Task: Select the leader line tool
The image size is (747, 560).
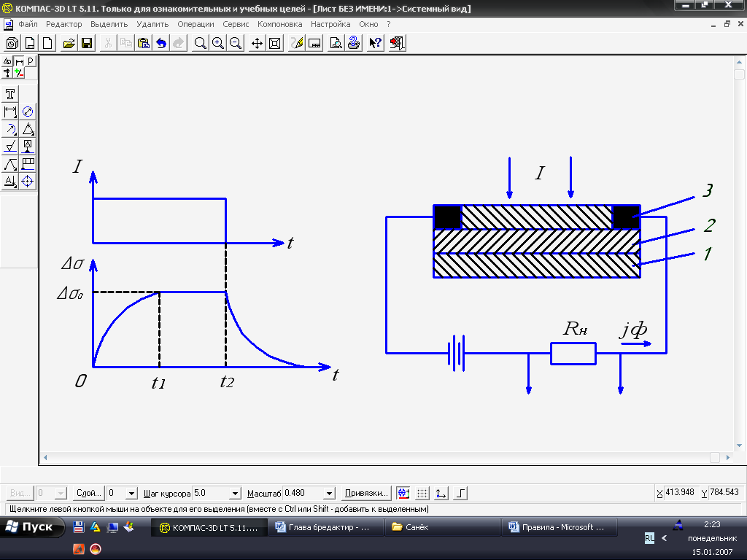Action: click(x=10, y=164)
